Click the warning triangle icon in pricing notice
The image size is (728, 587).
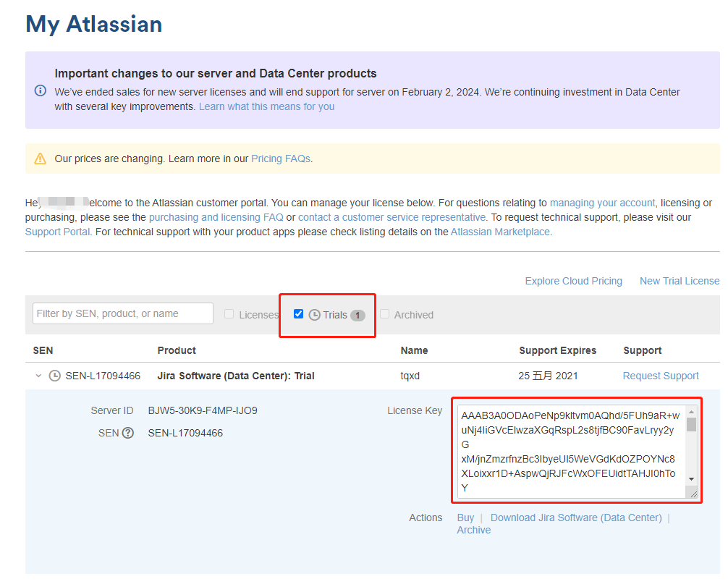point(41,159)
